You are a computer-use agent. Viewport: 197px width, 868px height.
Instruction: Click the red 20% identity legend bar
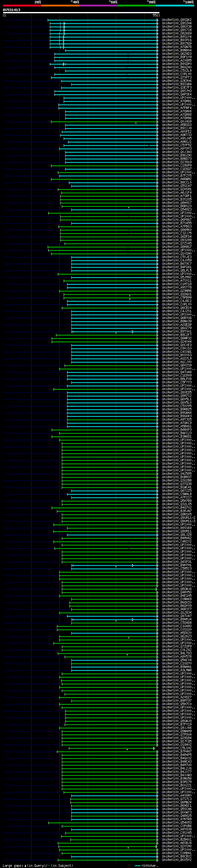pos(22,6)
